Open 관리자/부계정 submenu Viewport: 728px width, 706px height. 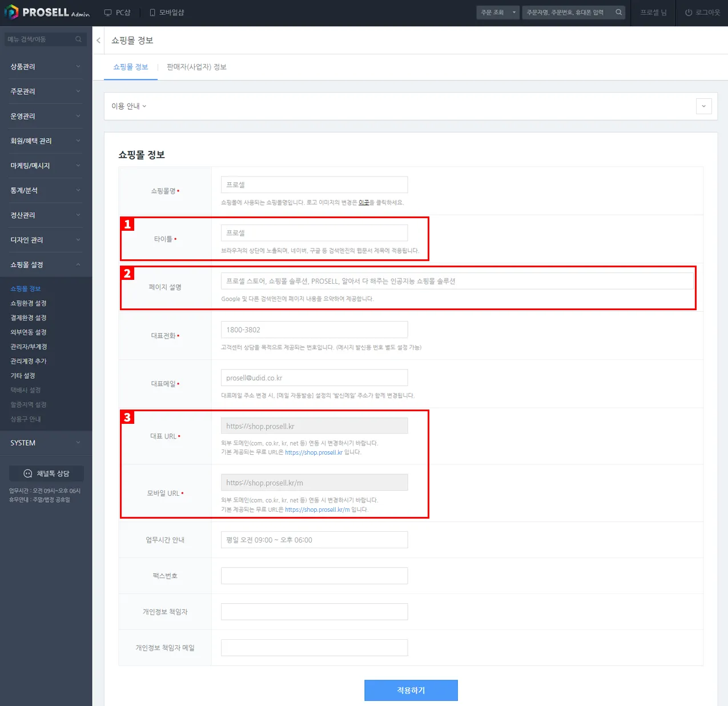click(29, 347)
